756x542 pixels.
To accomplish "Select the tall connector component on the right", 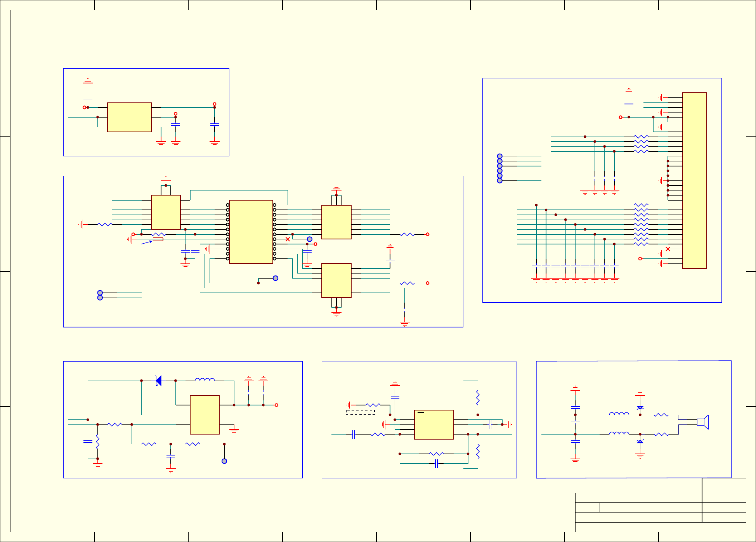I will [x=694, y=180].
